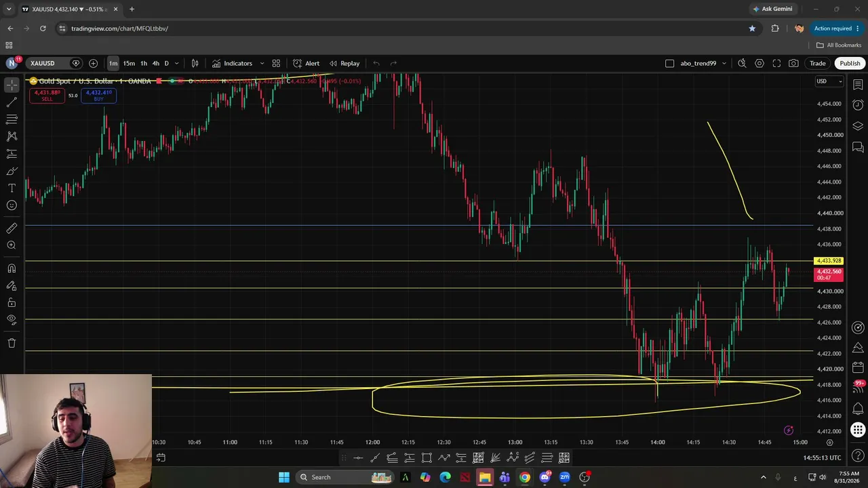Screen dimensions: 868x488
Task: Click the Windows taskbar Search box
Action: click(x=346, y=477)
